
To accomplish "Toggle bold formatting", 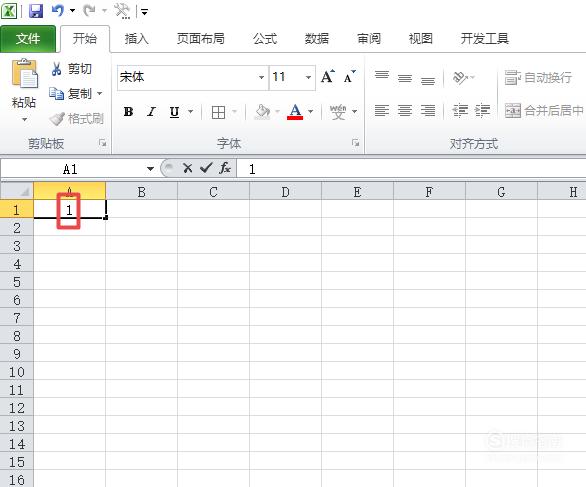I will [128, 111].
